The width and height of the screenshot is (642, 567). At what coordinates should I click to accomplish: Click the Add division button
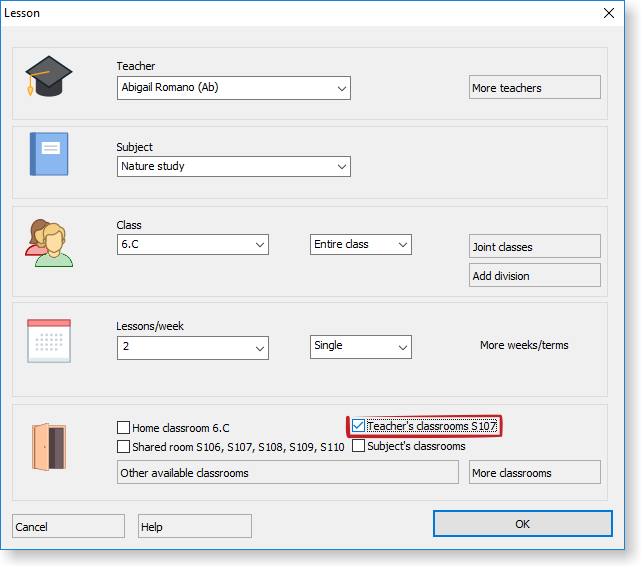534,276
